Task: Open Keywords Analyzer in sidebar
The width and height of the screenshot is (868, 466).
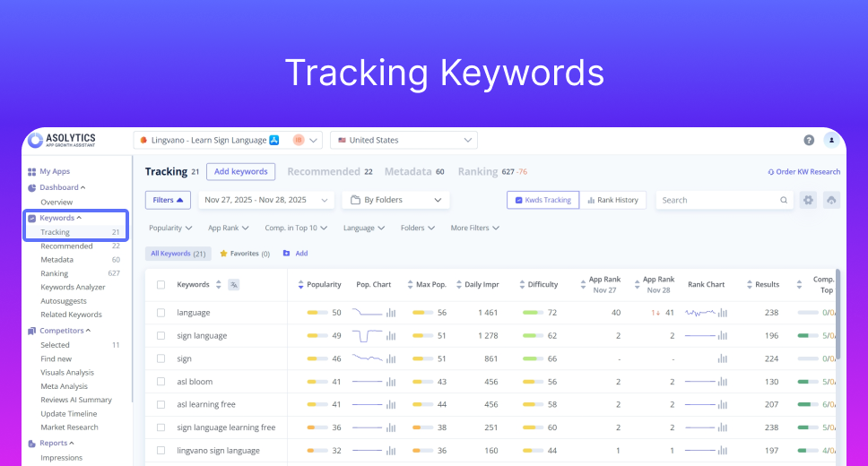Action: [x=73, y=288]
